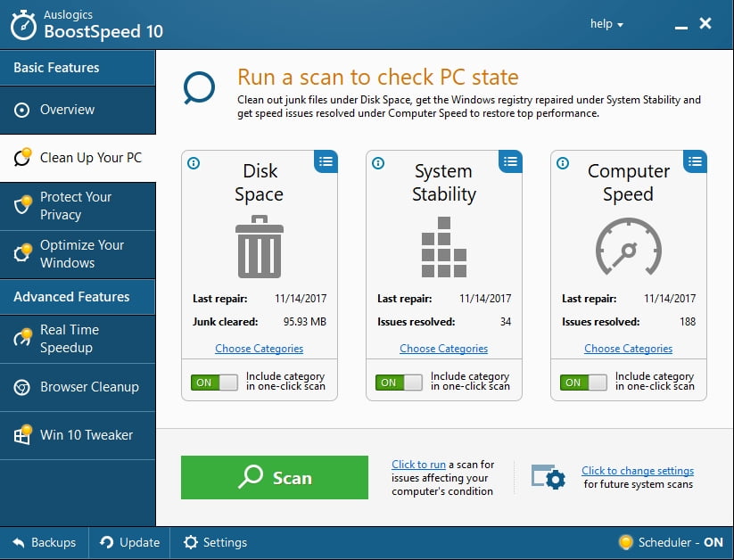The height and width of the screenshot is (560, 734).
Task: Click the scan settings gear icon
Action: coord(548,477)
